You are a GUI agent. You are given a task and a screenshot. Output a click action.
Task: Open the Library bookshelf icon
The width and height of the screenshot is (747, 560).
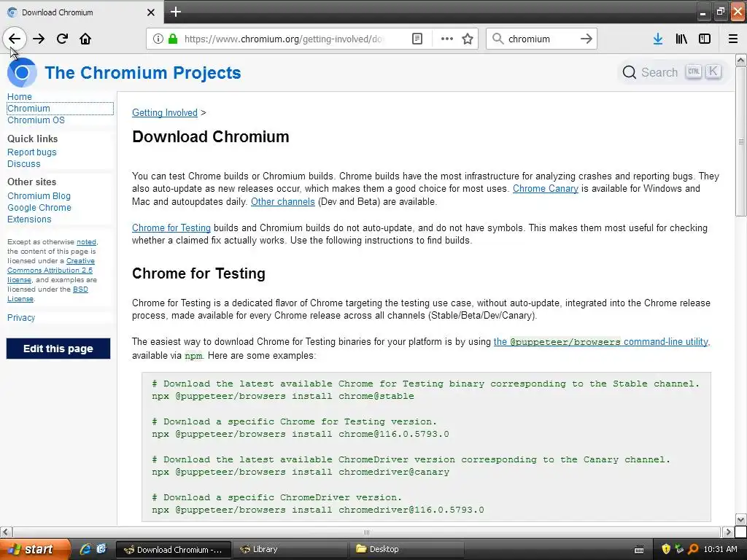click(681, 39)
